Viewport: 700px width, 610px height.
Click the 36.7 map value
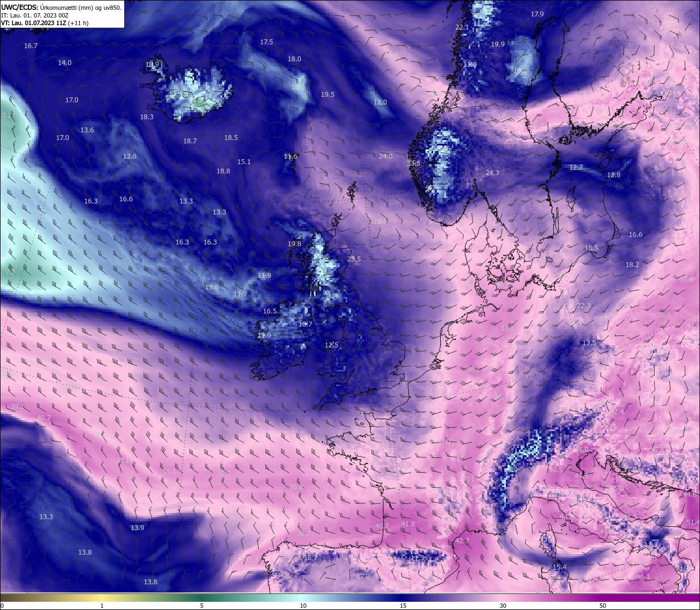[304, 533]
